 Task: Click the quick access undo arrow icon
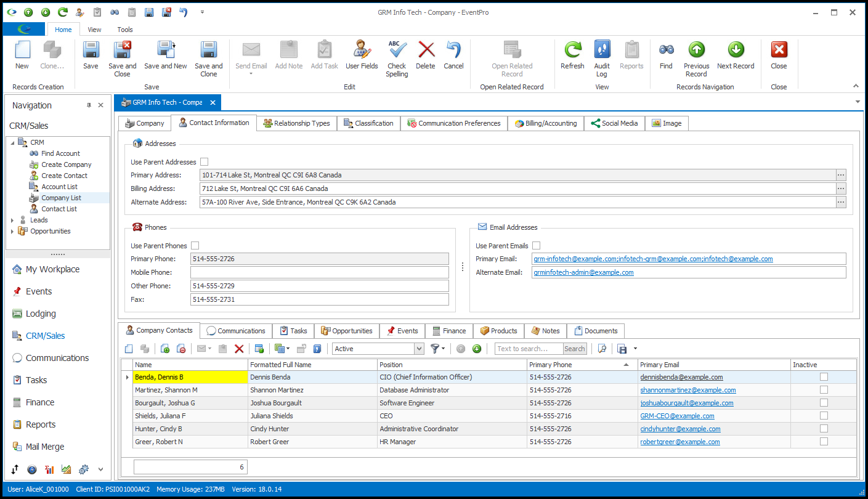184,12
